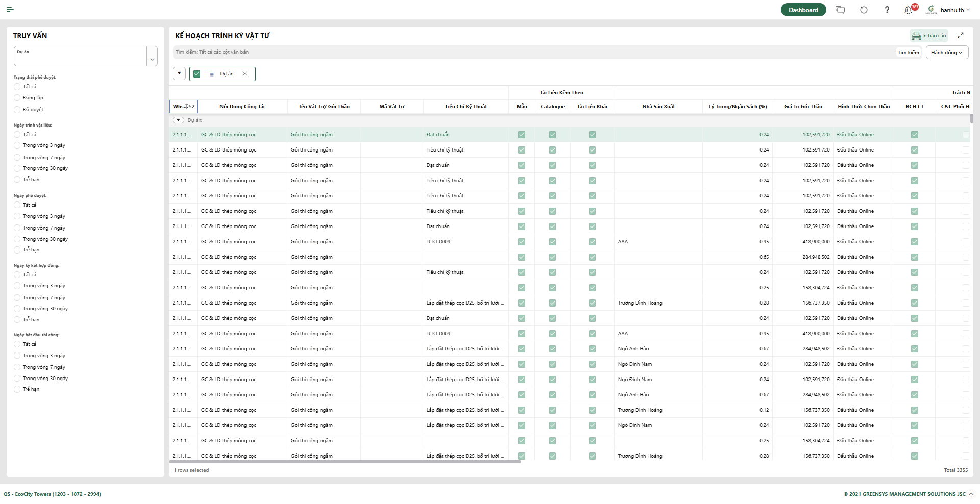Click the horizontal table scrollbar
Viewport: 980px width, 504px height.
tap(345, 462)
